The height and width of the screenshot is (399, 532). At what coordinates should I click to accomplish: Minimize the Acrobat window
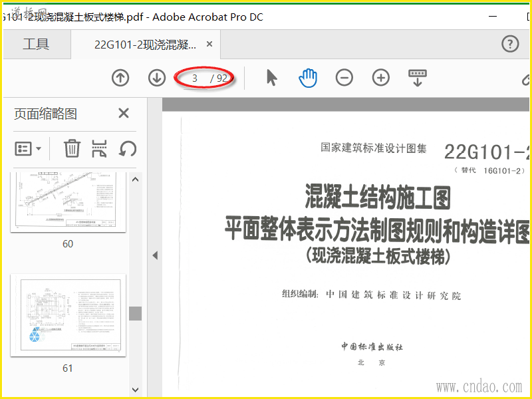[x=493, y=16]
